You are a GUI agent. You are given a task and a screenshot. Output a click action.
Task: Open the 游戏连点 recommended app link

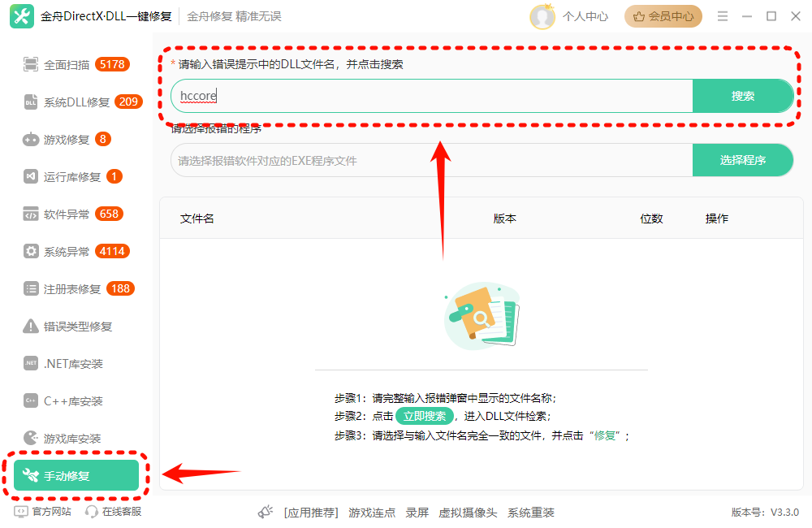click(372, 513)
